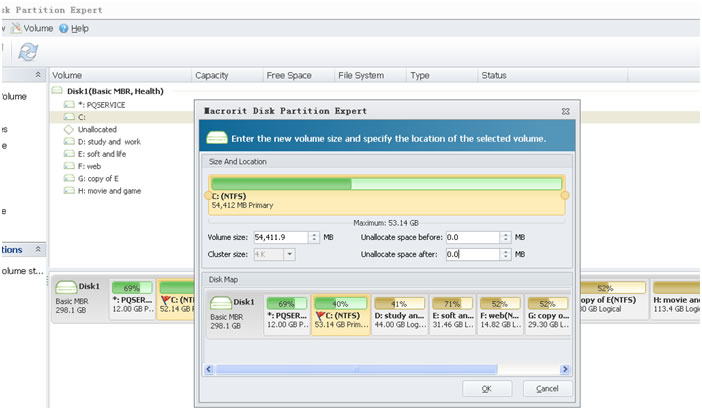Image resolution: width=702 pixels, height=410 pixels.
Task: Select H: movie block in main disk map
Action: pyautogui.click(x=676, y=299)
